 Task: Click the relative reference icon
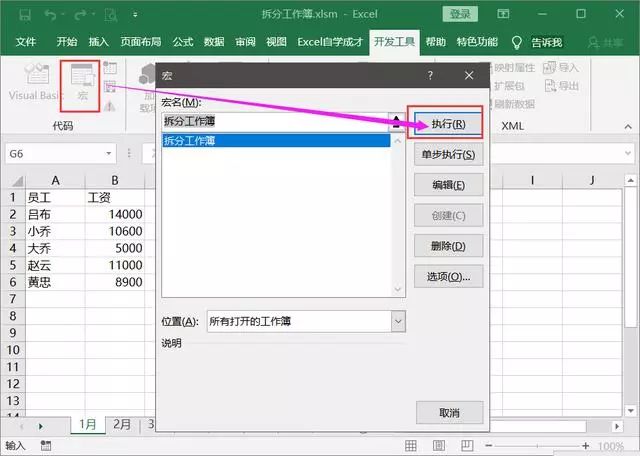click(110, 87)
